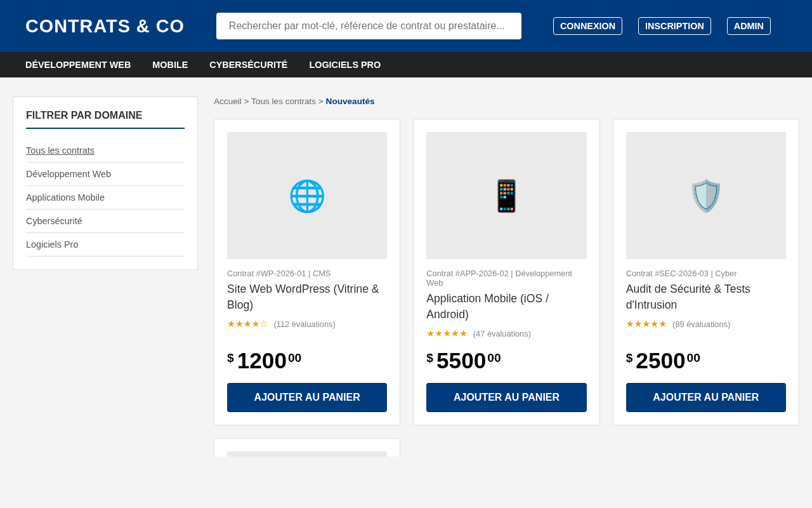Filter by Applications Mobile in sidebar
Viewport: 812px width, 508px height.
pos(65,197)
